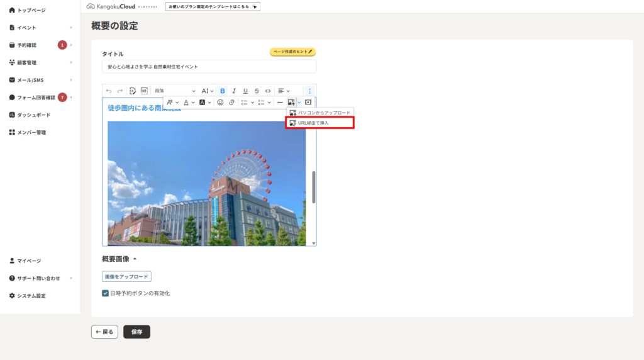This screenshot has height=360, width=644.
Task: Click the 保存 button
Action: coord(136,332)
